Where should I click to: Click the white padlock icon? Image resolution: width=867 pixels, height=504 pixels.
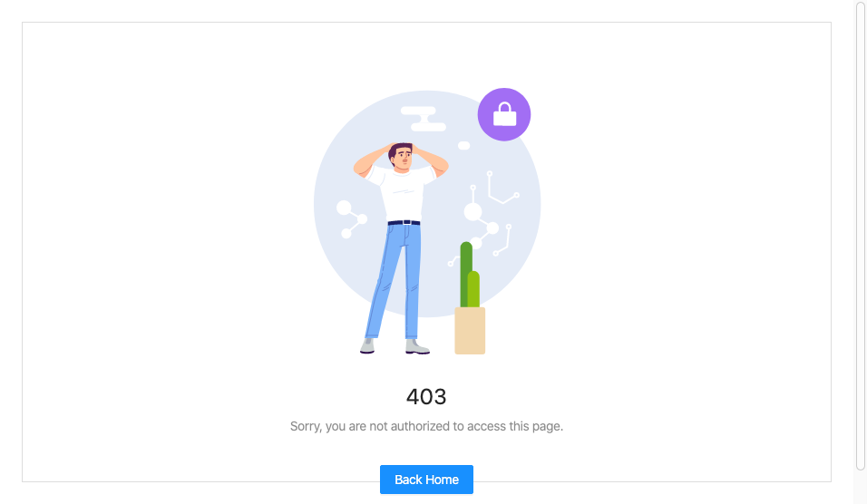(x=504, y=114)
